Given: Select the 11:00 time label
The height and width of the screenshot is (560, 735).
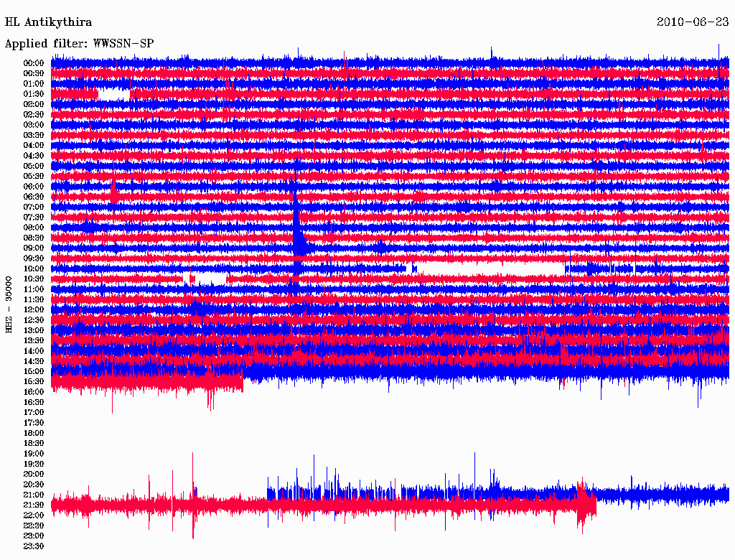Looking at the screenshot, I should [34, 289].
